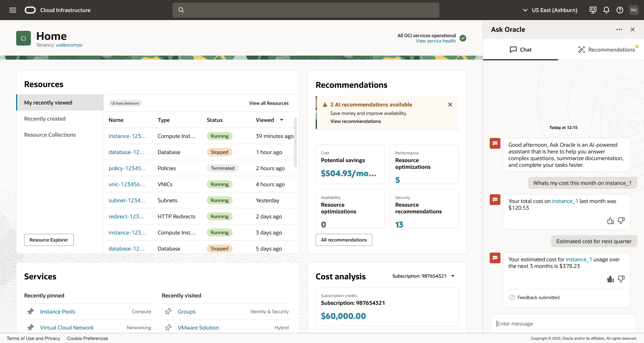This screenshot has width=644, height=343.
Task: Click View recommendations link
Action: point(356,121)
